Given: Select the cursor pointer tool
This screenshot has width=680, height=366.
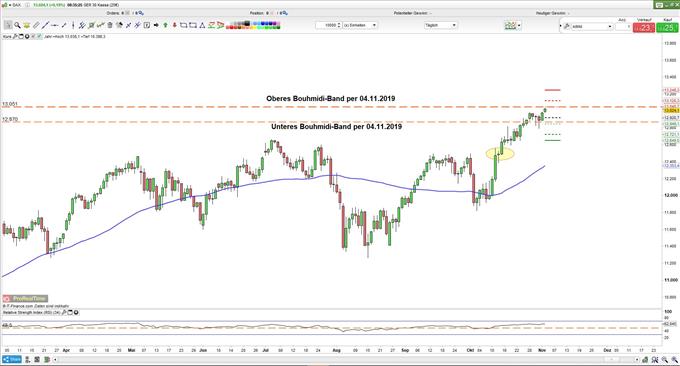Looking at the screenshot, I should coord(8,25).
